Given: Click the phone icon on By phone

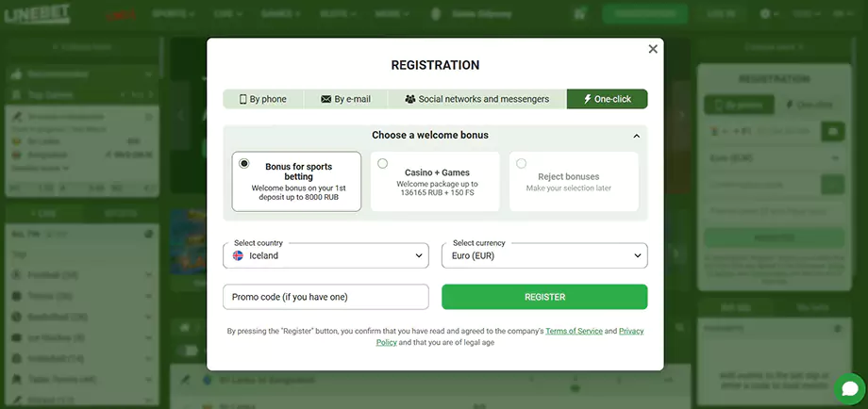Looking at the screenshot, I should coord(242,100).
